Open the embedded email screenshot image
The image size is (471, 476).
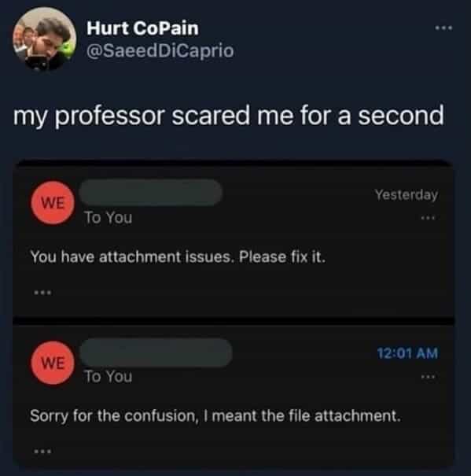point(234,314)
